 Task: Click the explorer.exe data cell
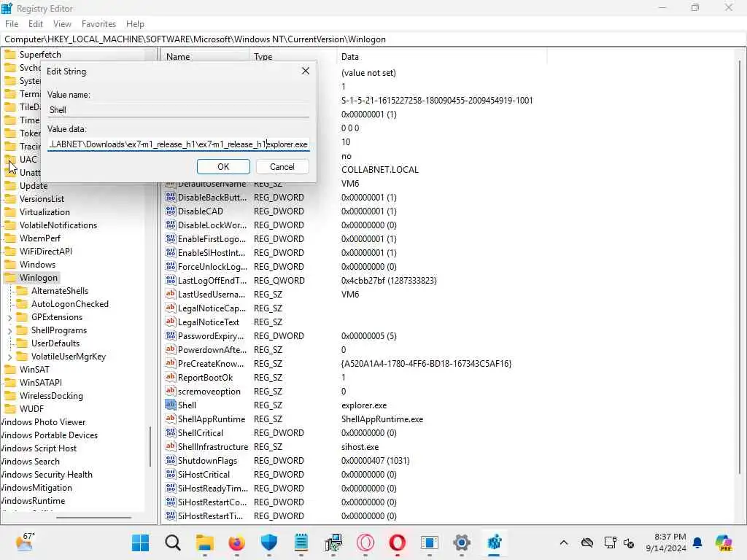364,405
